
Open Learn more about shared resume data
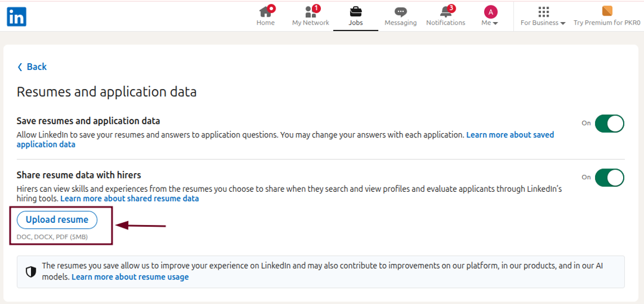pyautogui.click(x=130, y=199)
